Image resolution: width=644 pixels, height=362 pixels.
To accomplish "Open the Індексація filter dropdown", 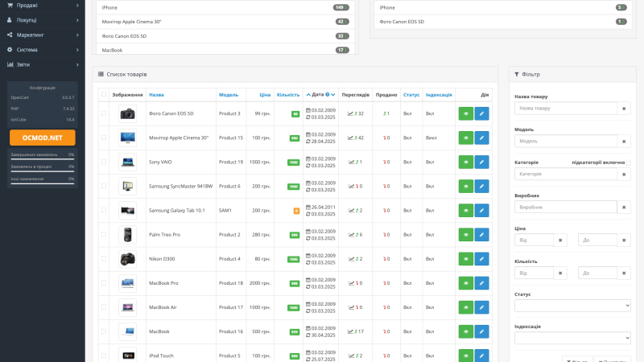I will tap(572, 338).
